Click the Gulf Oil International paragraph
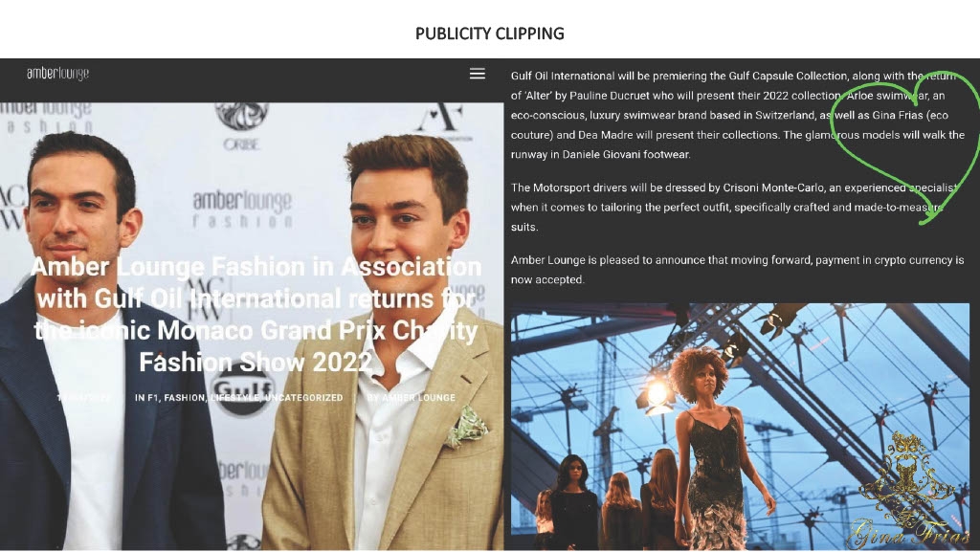Screen dimensions: 980x552 coord(738,115)
